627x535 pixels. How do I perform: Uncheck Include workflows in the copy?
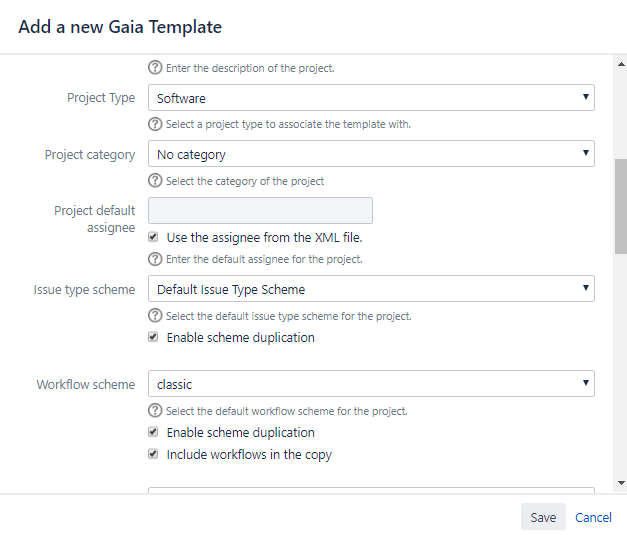pyautogui.click(x=153, y=454)
